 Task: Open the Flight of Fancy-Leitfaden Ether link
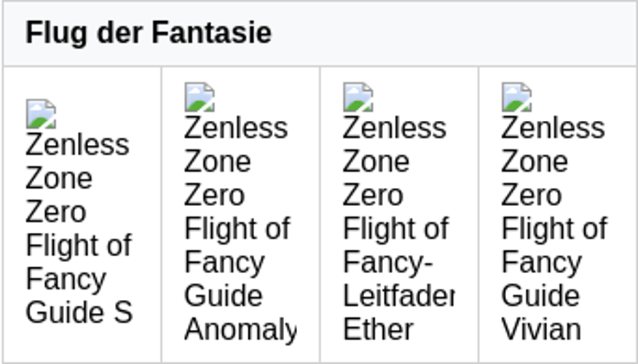(x=399, y=228)
